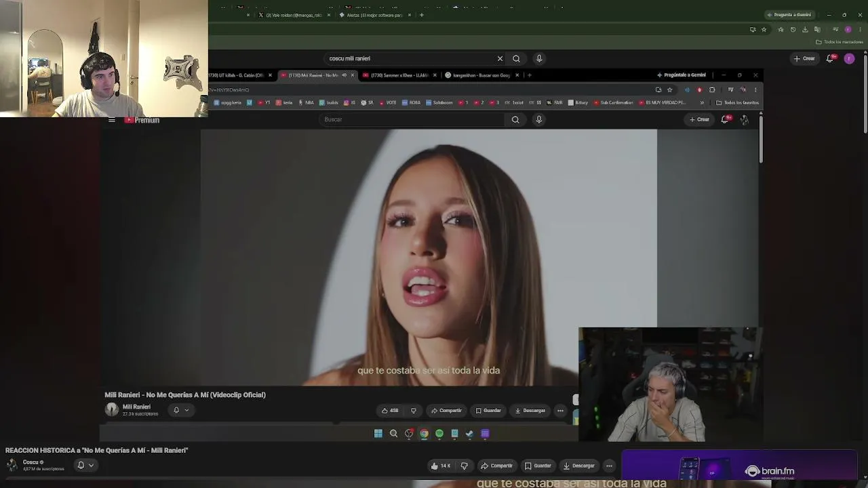868x488 pixels.
Task: Open the outer purple account avatar
Action: coord(849,58)
